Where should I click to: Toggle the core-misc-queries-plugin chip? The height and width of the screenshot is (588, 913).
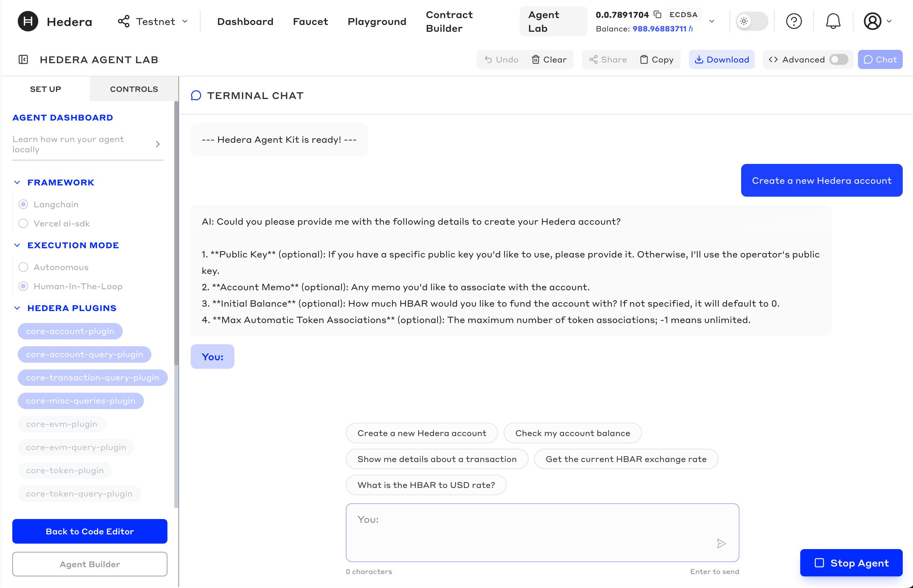81,401
